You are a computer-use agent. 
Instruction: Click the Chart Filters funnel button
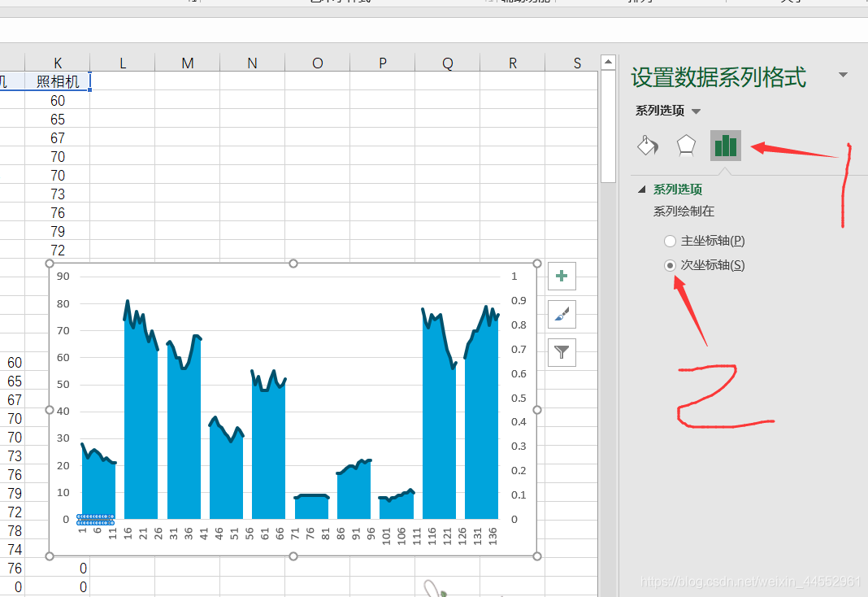point(562,352)
